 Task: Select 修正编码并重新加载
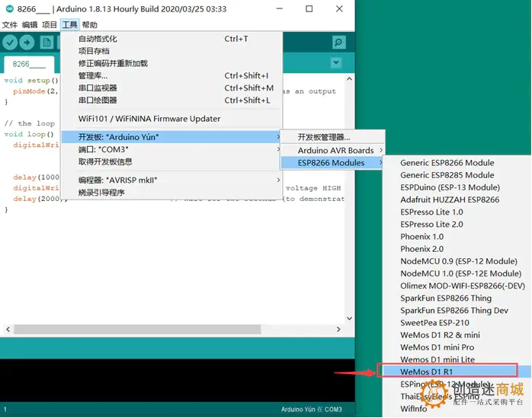click(171, 63)
